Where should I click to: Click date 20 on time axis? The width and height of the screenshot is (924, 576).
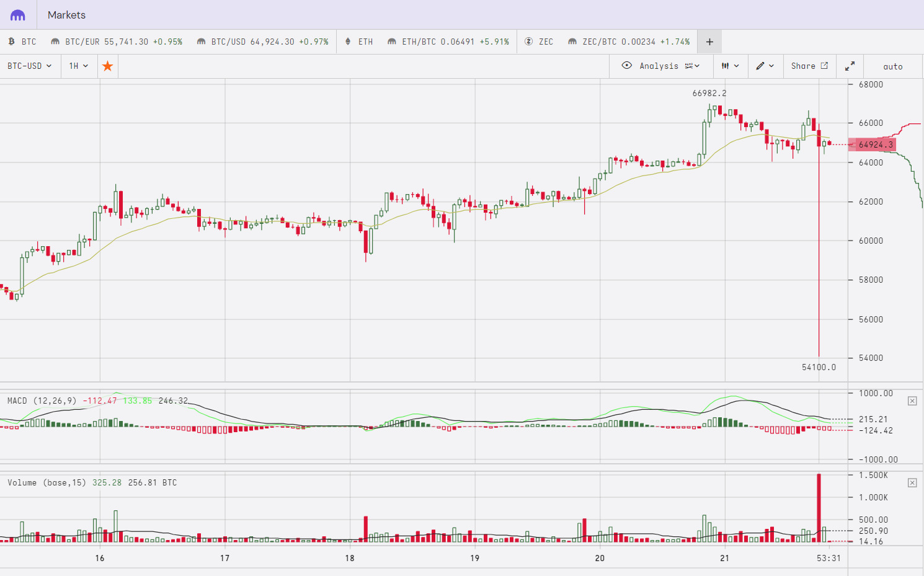600,558
